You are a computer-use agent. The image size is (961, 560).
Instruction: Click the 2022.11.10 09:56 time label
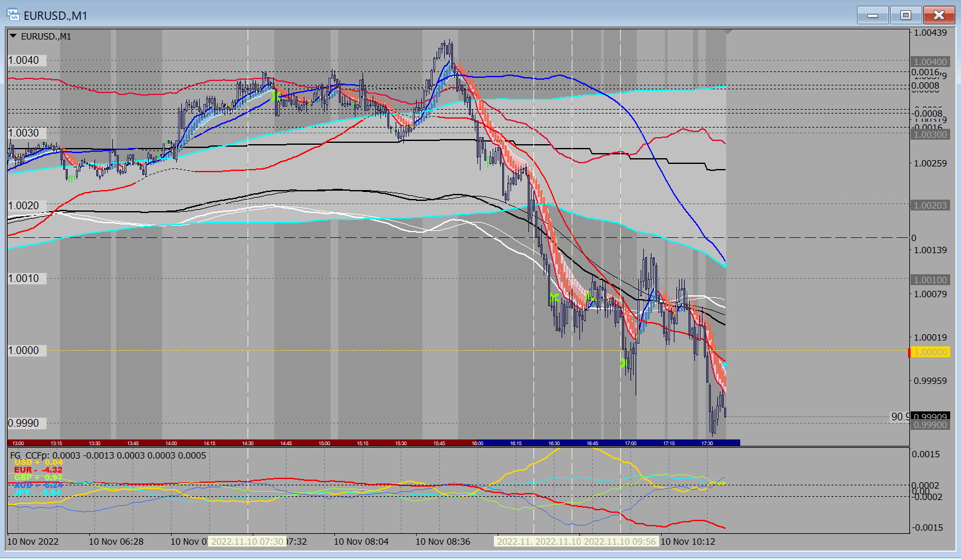(x=620, y=542)
